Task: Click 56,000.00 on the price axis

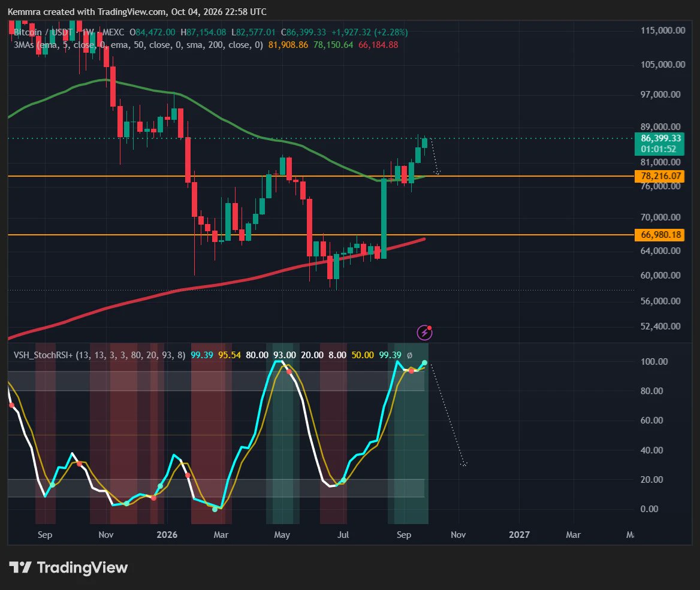Action: click(660, 301)
